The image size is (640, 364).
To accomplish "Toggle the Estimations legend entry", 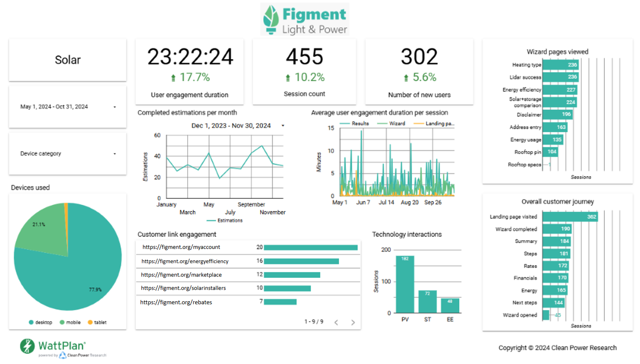I will click(x=224, y=221).
